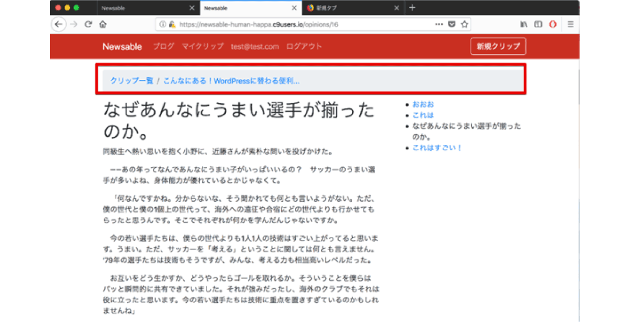Select the active second Newsable tab
Screen dimensions: 644x322
pyautogui.click(x=250, y=8)
